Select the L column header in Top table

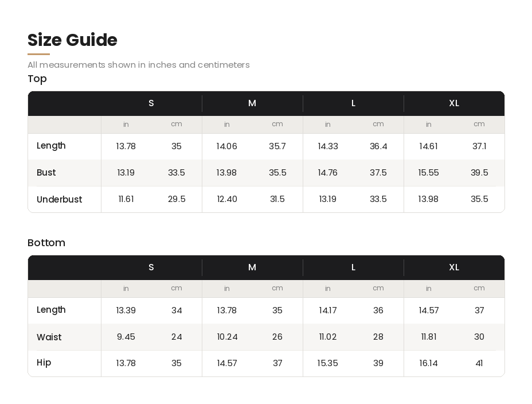point(353,103)
